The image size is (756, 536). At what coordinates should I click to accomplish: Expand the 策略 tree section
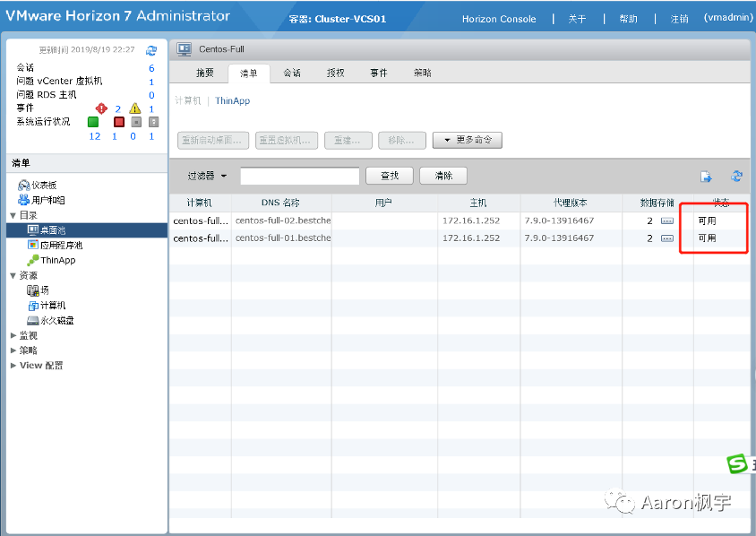click(13, 350)
